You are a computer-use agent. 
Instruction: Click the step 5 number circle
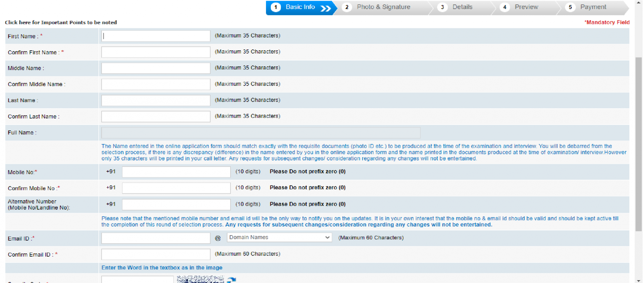(570, 7)
